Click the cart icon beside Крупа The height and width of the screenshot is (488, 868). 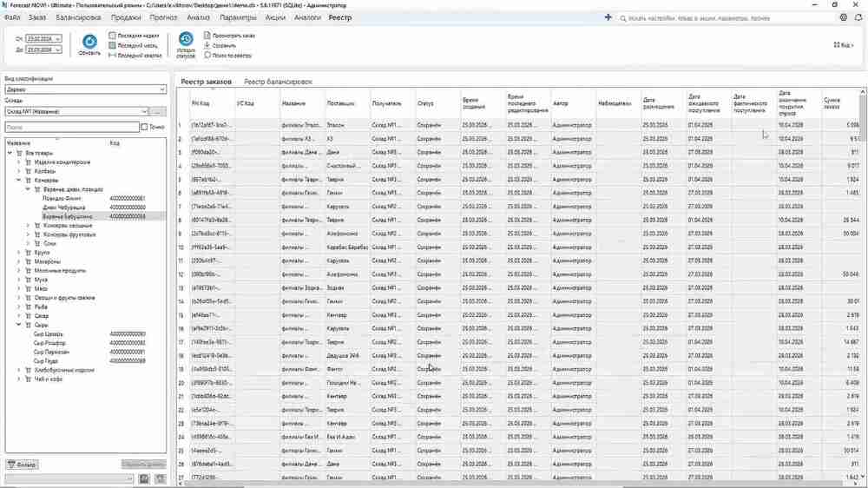pos(28,253)
